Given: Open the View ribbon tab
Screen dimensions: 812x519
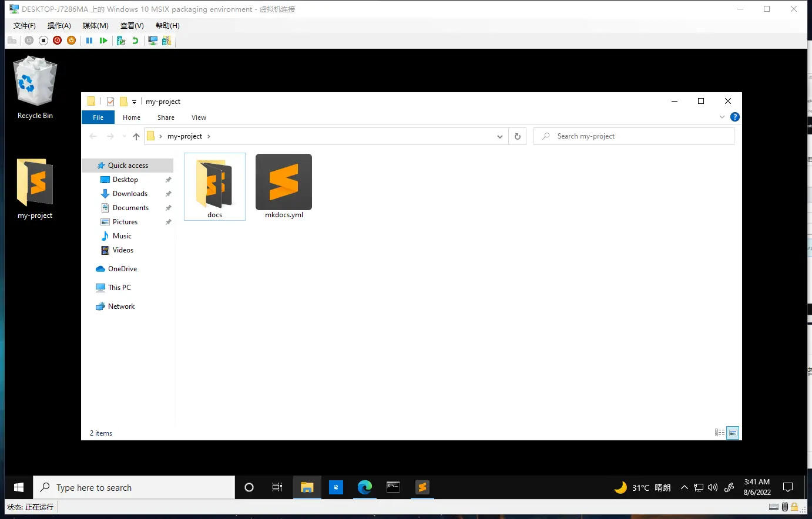Looking at the screenshot, I should point(199,117).
